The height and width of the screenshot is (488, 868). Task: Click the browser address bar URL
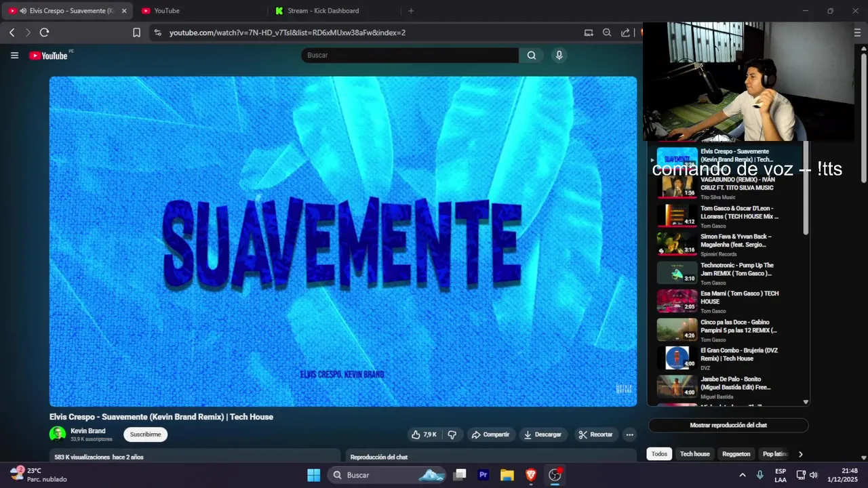288,33
